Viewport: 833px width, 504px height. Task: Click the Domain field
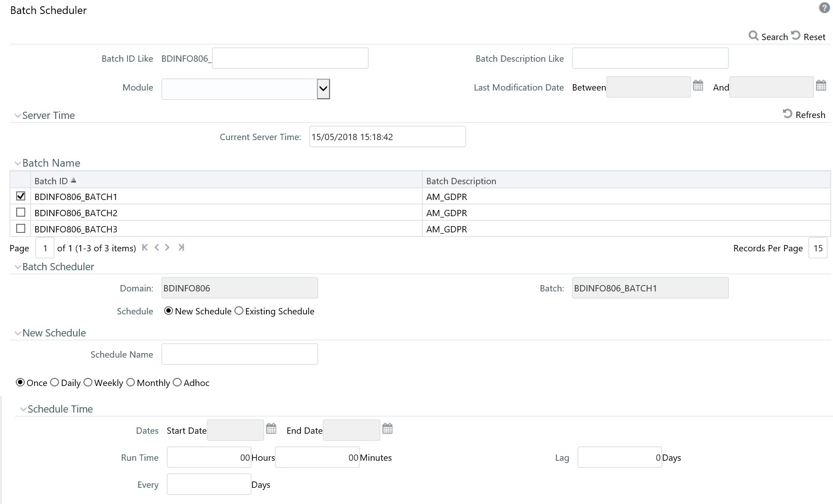point(240,288)
